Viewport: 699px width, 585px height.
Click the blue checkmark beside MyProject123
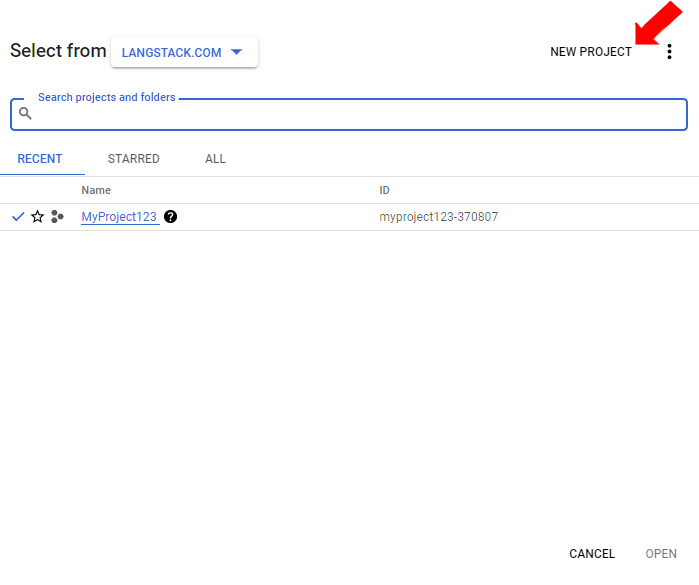click(18, 217)
